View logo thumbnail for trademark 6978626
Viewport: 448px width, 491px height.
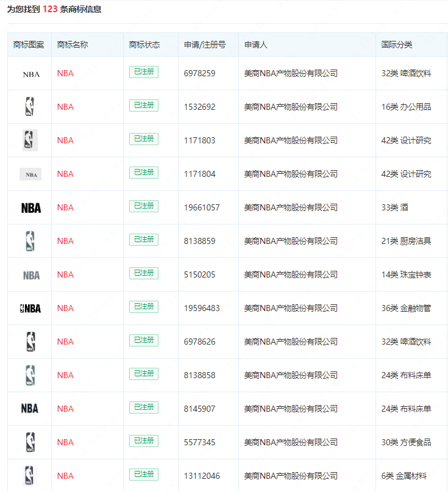[30, 342]
